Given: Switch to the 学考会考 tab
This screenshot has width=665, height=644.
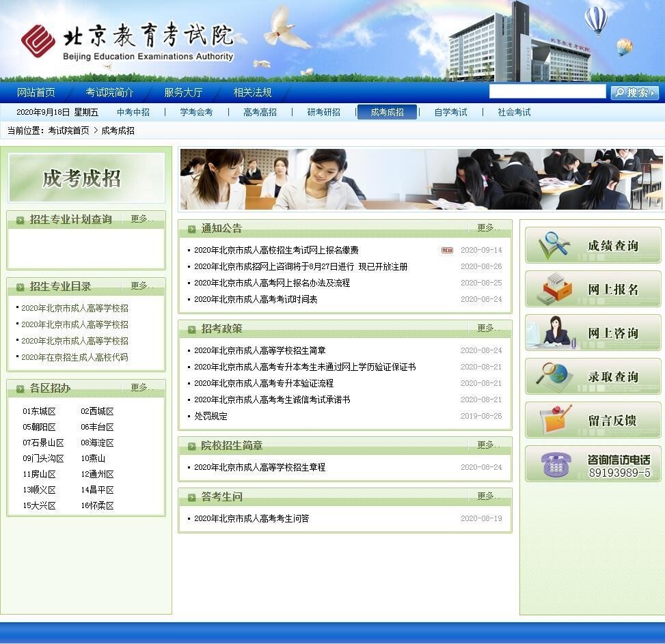Looking at the screenshot, I should [196, 112].
